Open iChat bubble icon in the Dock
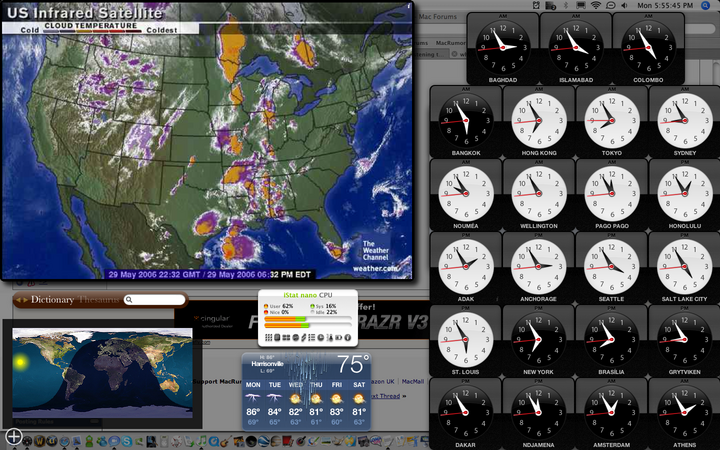This screenshot has width=720, height=450. point(114,441)
